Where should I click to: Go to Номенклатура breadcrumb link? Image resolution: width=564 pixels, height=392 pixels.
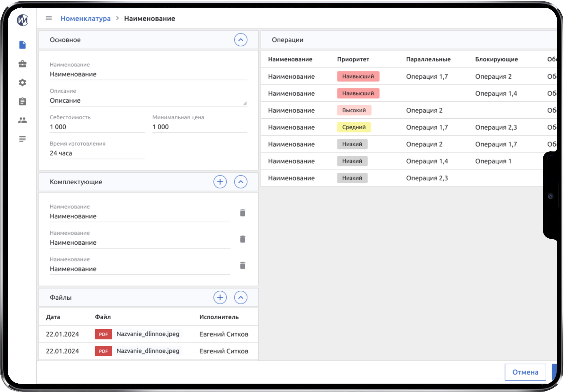[85, 19]
